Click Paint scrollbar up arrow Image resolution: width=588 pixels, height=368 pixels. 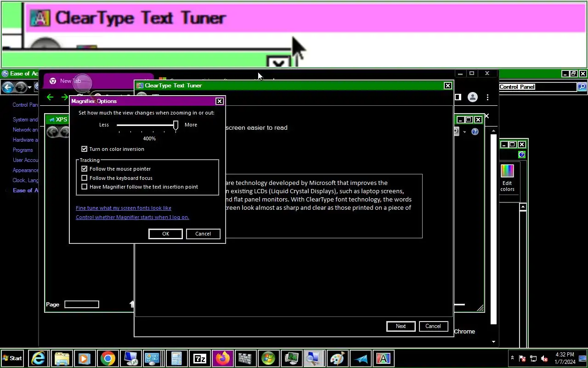523,207
